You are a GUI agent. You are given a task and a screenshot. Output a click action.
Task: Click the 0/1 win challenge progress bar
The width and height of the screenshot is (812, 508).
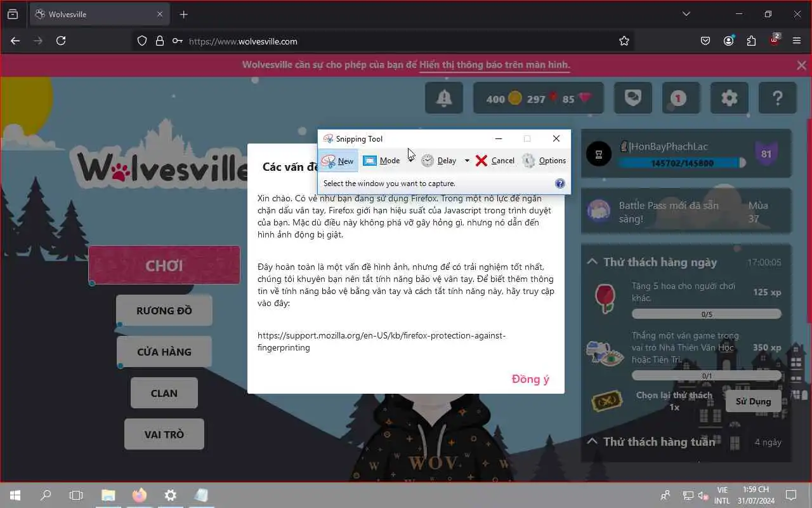coord(707,376)
